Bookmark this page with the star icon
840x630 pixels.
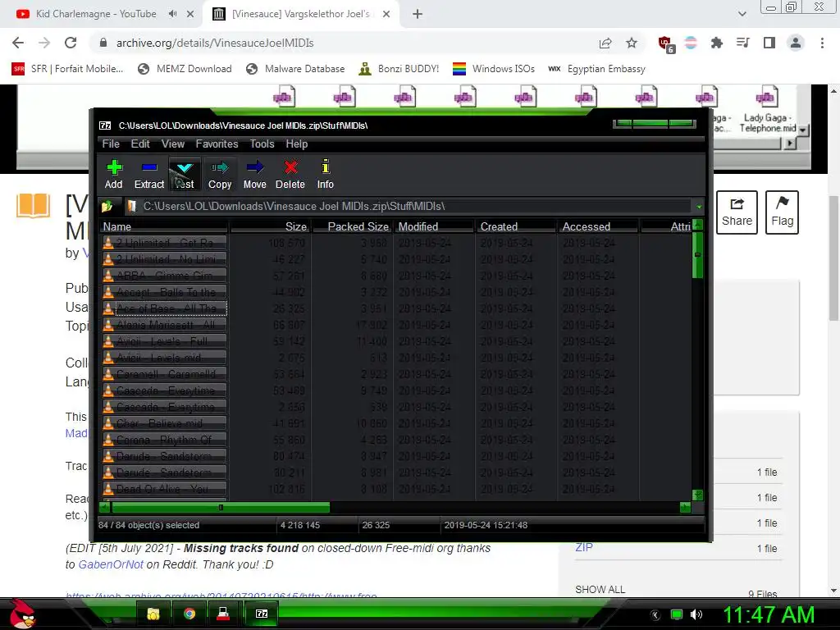click(632, 43)
